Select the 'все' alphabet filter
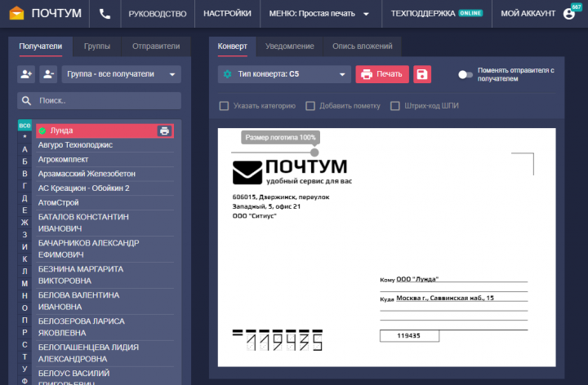 coord(24,126)
